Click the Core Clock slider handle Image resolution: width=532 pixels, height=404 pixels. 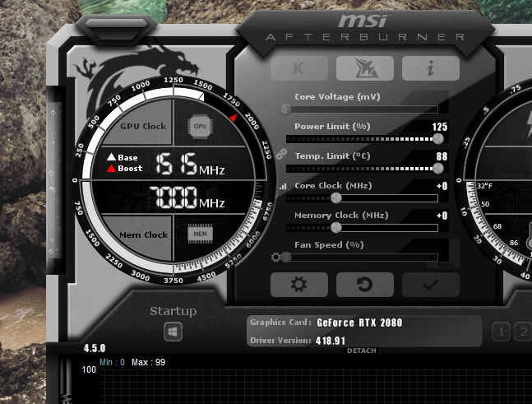(x=336, y=198)
